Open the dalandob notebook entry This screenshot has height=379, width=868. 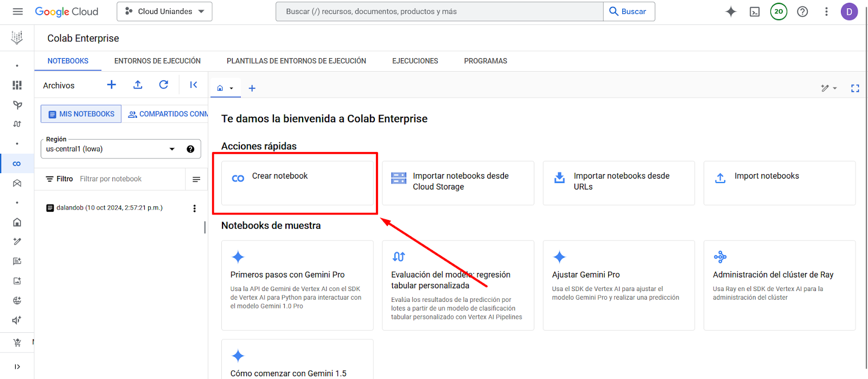[x=110, y=208]
